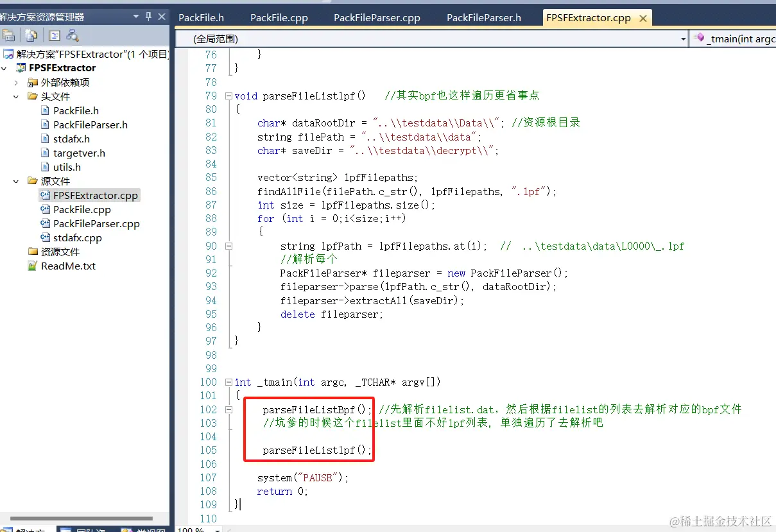This screenshot has width=776, height=532.
Task: Select PackFile.h in the tree
Action: (76, 111)
